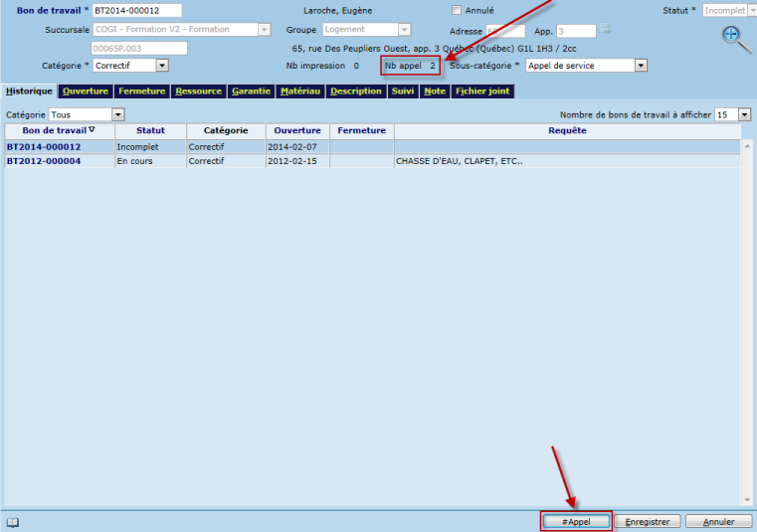Click the Bon de travail number field
The height and width of the screenshot is (532, 757).
pos(136,11)
